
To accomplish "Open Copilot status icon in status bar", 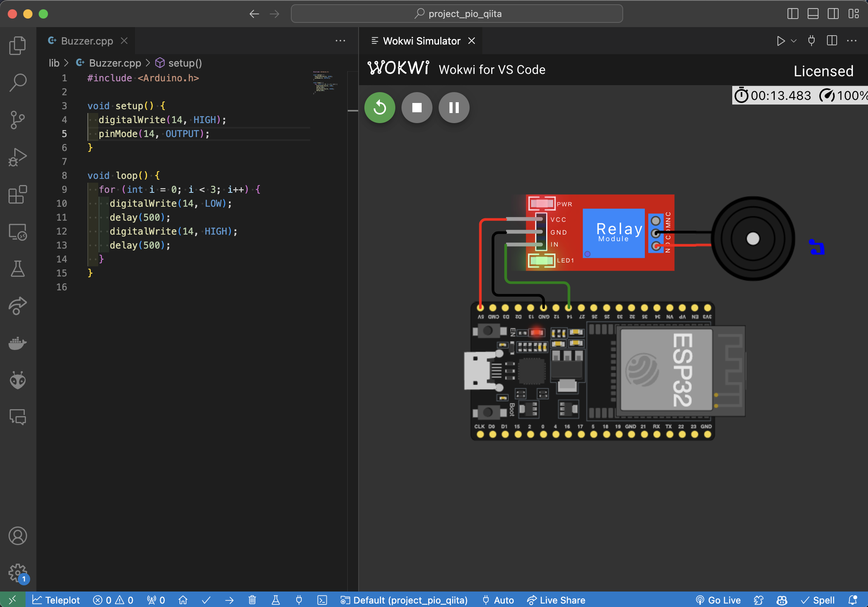I will click(782, 600).
